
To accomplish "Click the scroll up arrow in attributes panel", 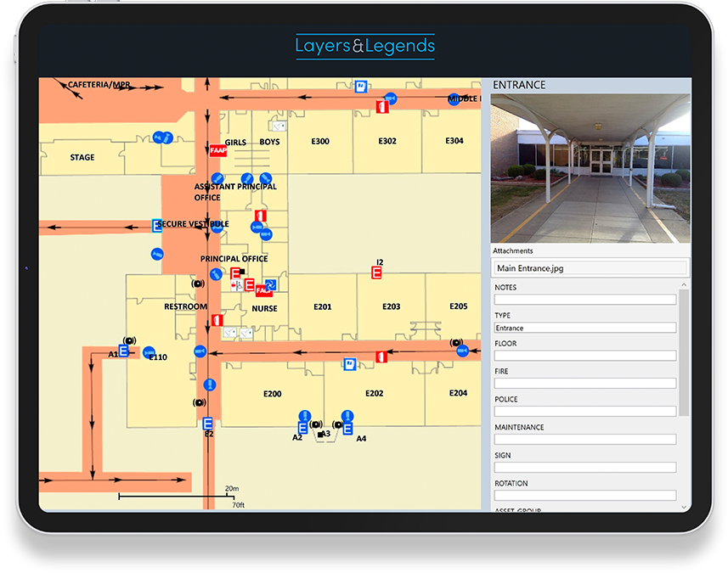I will click(685, 285).
